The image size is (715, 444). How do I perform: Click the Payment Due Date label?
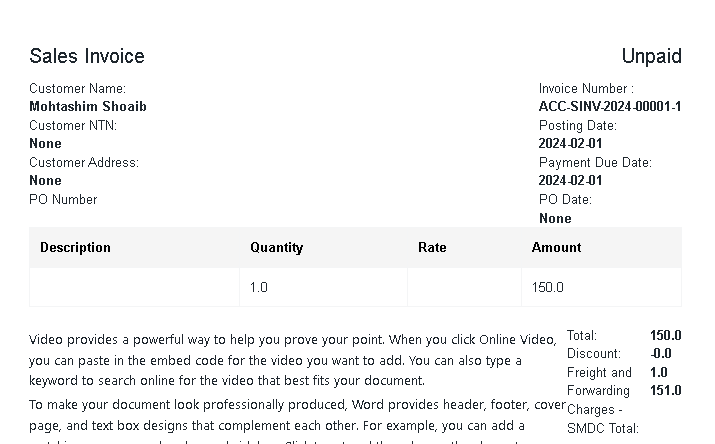point(595,162)
